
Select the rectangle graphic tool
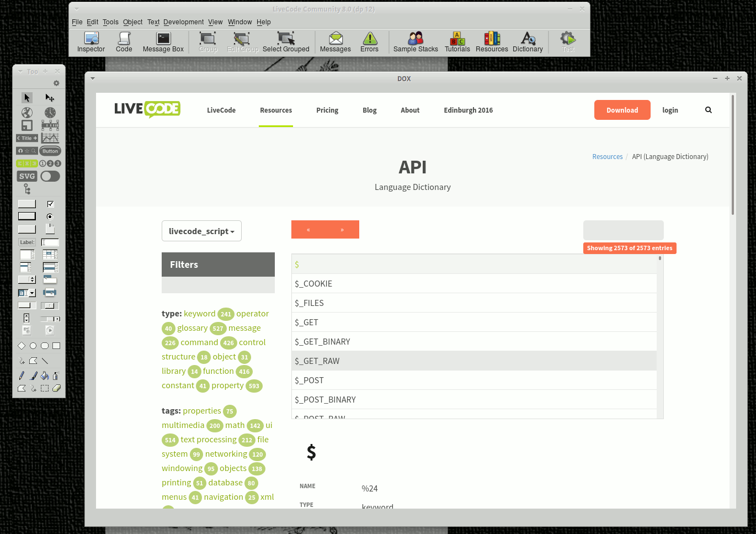pos(56,346)
